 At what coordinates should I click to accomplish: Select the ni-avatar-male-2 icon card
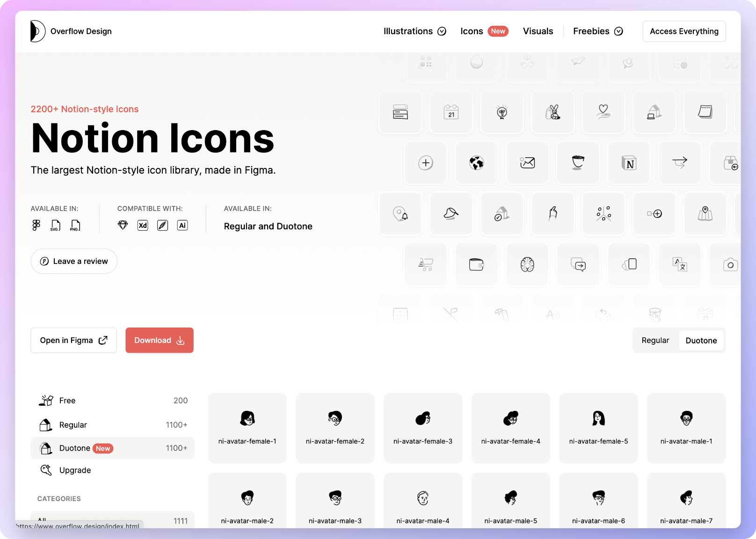247,501
